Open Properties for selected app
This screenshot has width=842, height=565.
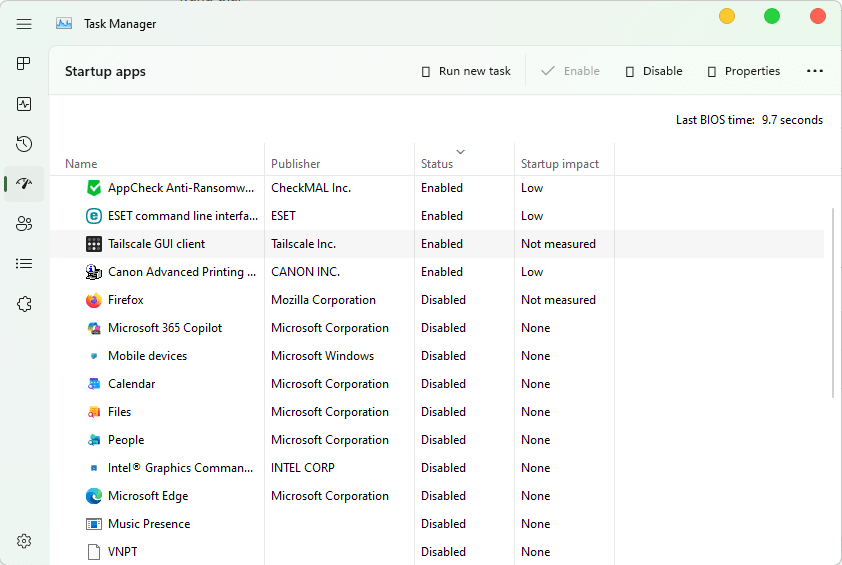[744, 71]
